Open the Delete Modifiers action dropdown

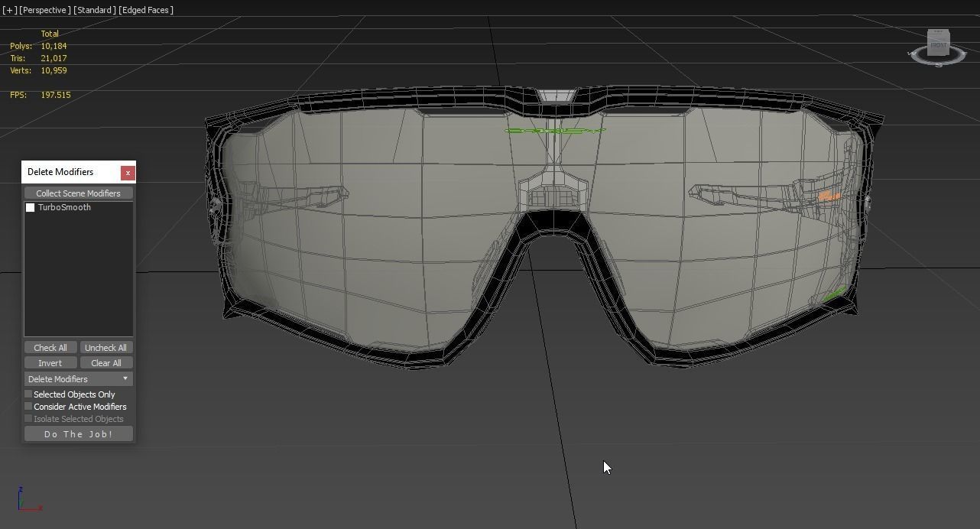(x=78, y=379)
